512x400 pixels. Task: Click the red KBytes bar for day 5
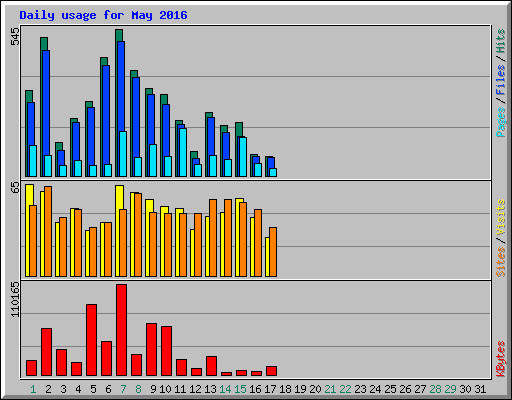tap(91, 340)
